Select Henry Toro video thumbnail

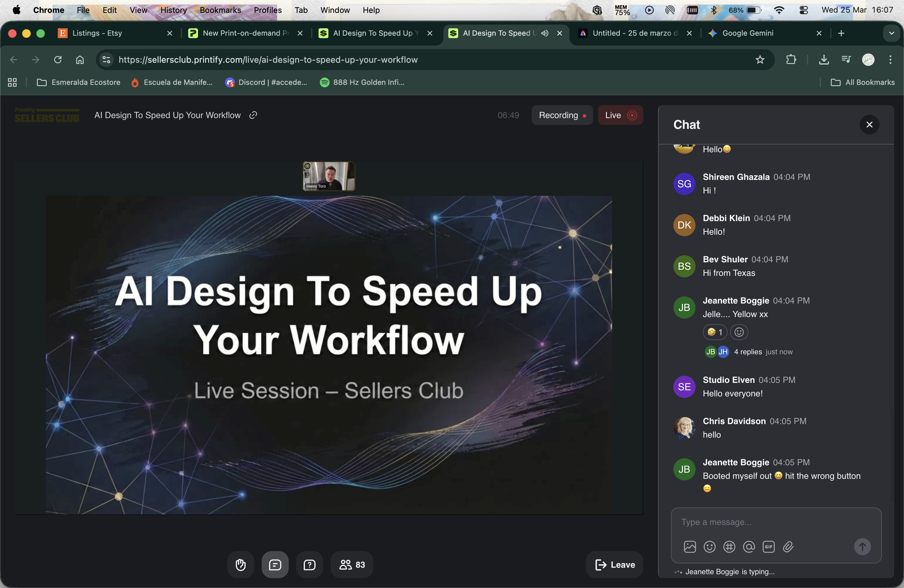(329, 176)
